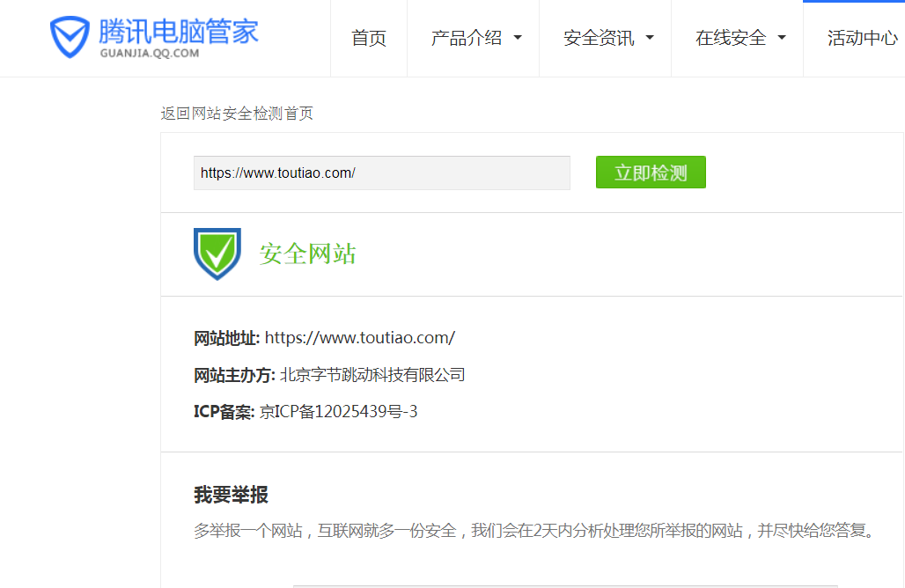Open the 产品介绍 menu
The image size is (905, 588).
[x=467, y=38]
